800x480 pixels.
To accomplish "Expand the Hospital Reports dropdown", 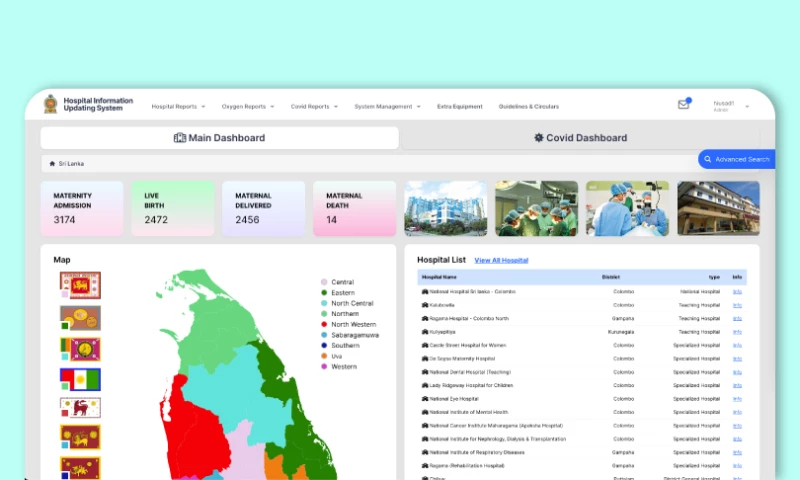I will pyautogui.click(x=178, y=107).
